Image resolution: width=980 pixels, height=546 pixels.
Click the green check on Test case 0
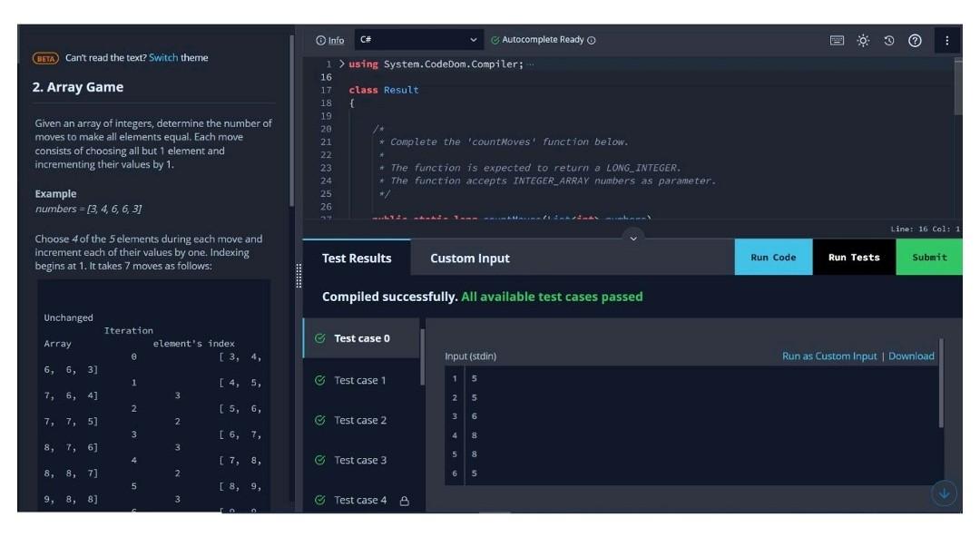coord(320,338)
